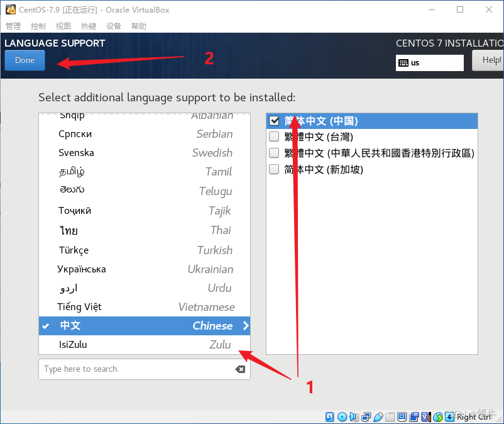Expand the Chinese row chevron arrow
Screen dimensions: 504x424
(246, 326)
